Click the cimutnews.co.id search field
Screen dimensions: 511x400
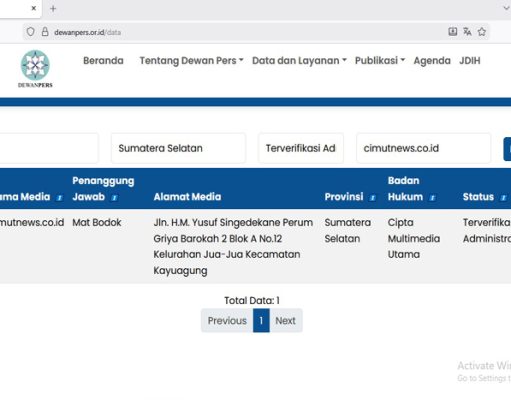pyautogui.click(x=423, y=148)
